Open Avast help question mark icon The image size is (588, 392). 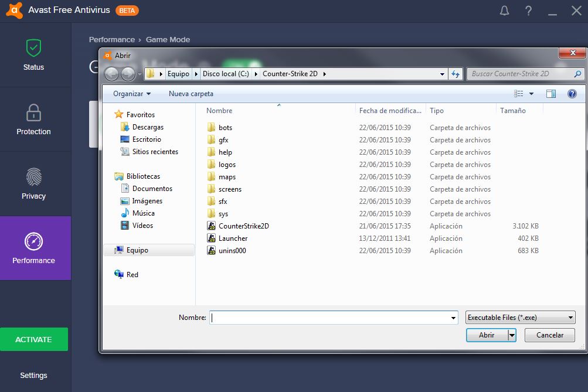528,11
